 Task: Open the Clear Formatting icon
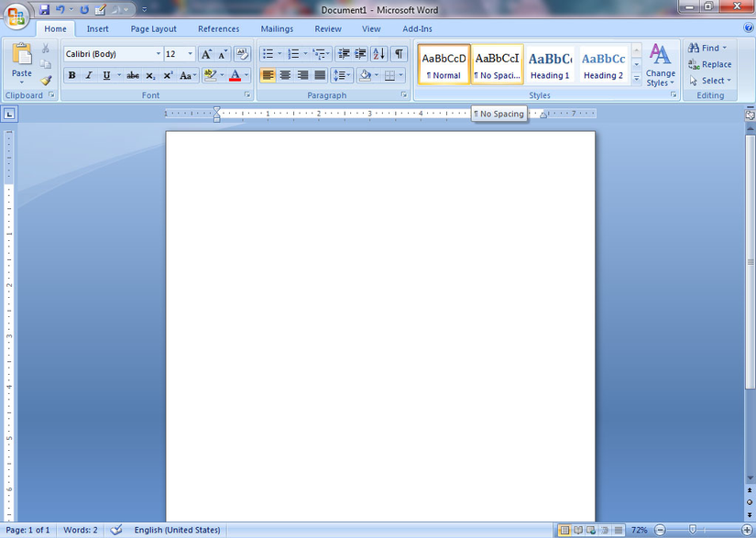242,54
